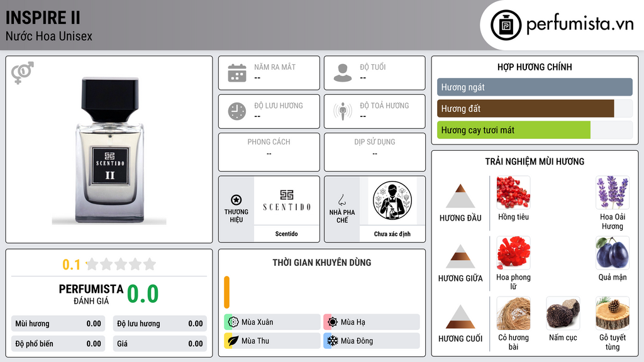Click the Mùa Thu leaf icon

(233, 341)
